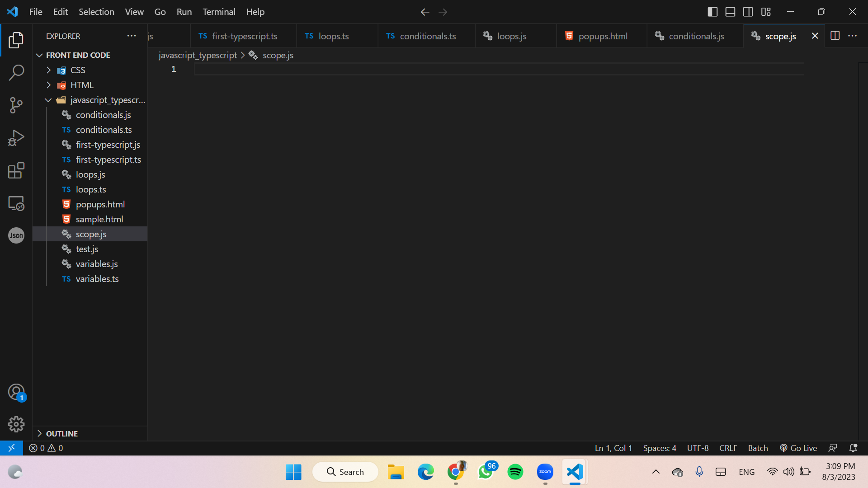Open the Terminal menu

(219, 12)
